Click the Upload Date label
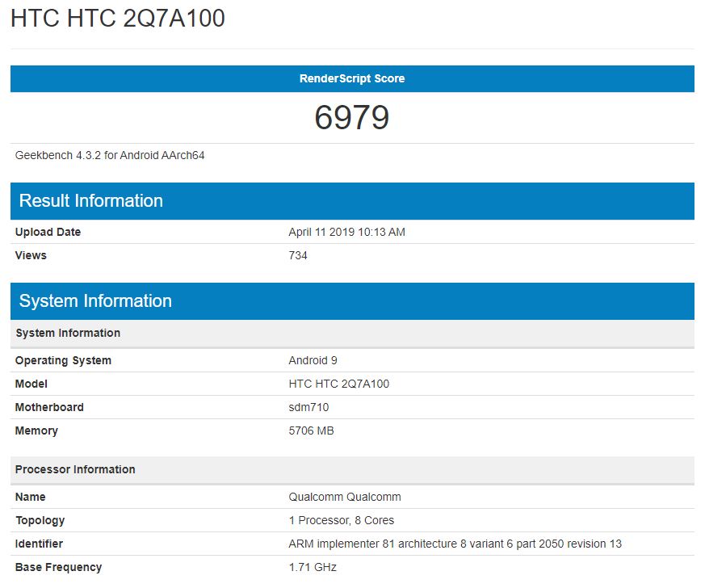 48,232
